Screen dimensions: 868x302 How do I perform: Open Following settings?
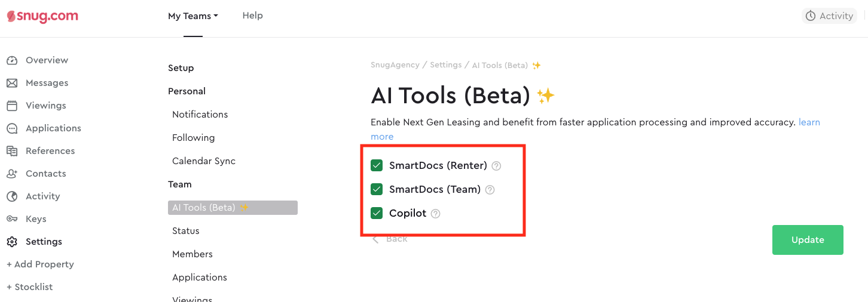194,138
